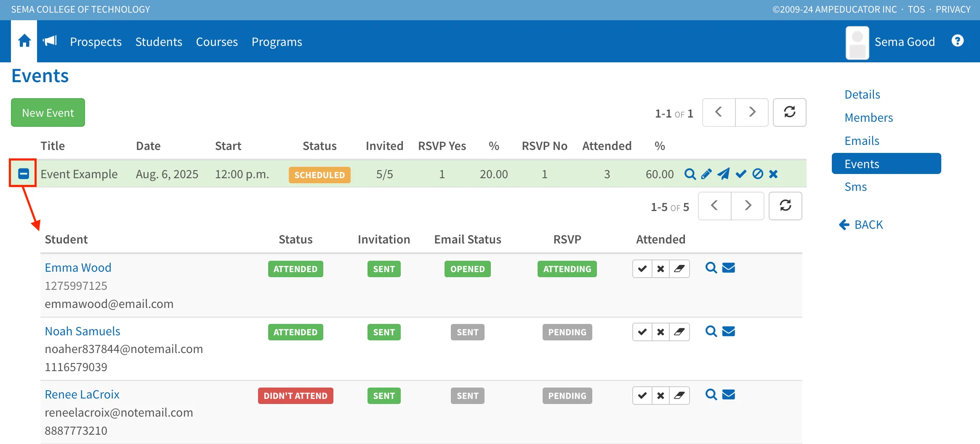This screenshot has width=980, height=444.
Task: Go to next page of students
Action: click(x=748, y=206)
